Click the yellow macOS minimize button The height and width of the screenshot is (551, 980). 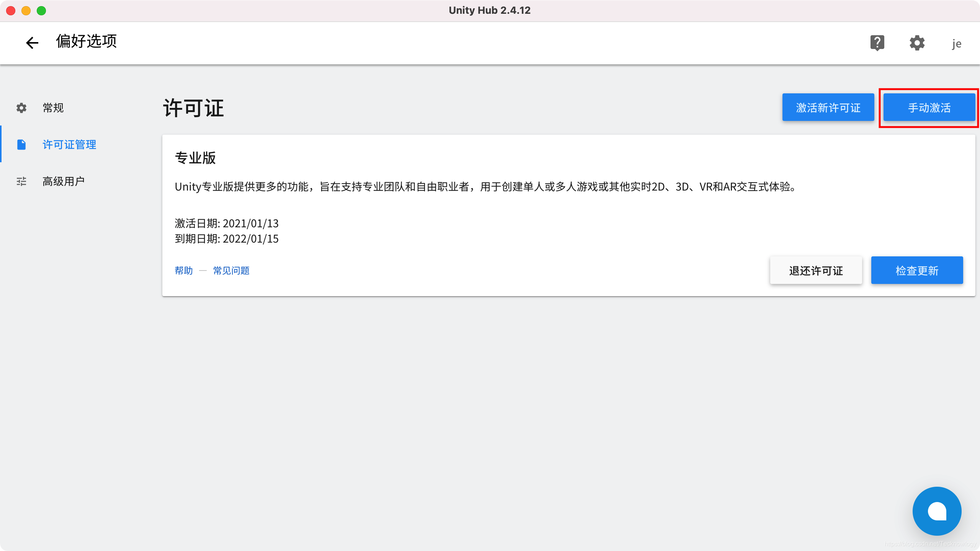click(x=26, y=11)
